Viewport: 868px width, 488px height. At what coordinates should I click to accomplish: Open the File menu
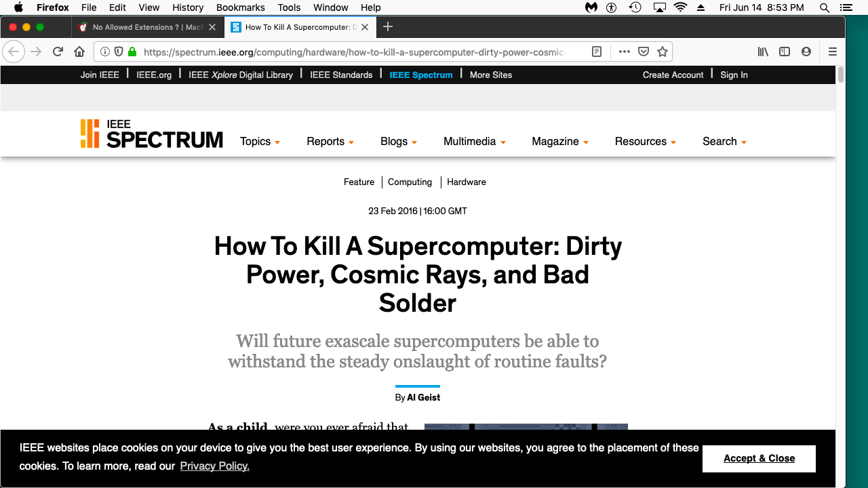coord(89,7)
